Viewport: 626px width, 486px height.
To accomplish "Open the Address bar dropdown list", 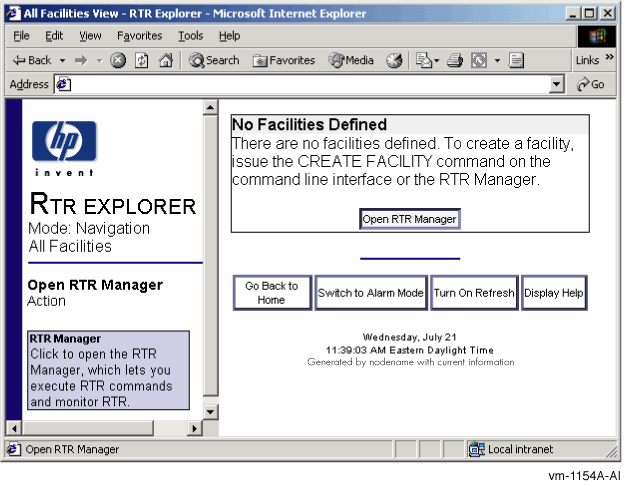I will pyautogui.click(x=556, y=84).
